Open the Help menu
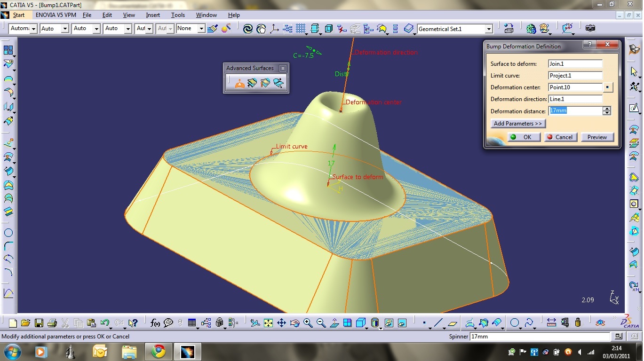Image resolution: width=644 pixels, height=361 pixels. pos(234,15)
